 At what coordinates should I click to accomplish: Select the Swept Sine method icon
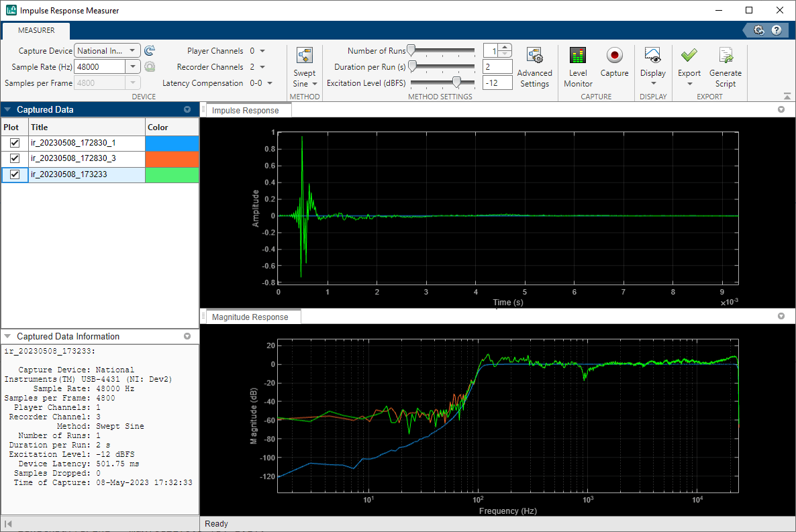(305, 65)
